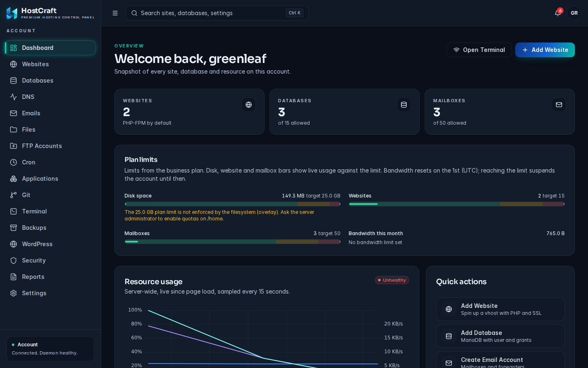
Task: Click the search magnifier icon
Action: click(134, 13)
